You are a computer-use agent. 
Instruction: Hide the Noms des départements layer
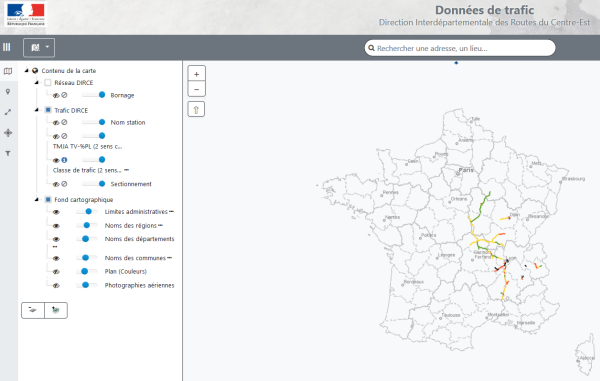[56, 239]
